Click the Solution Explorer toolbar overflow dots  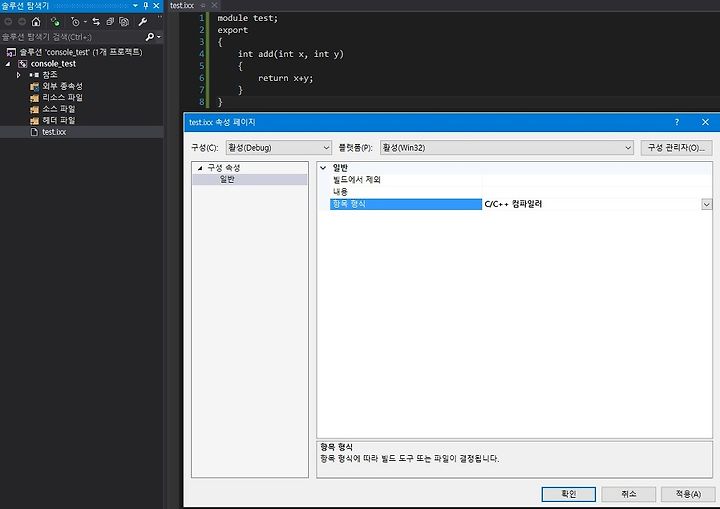pyautogui.click(x=159, y=17)
